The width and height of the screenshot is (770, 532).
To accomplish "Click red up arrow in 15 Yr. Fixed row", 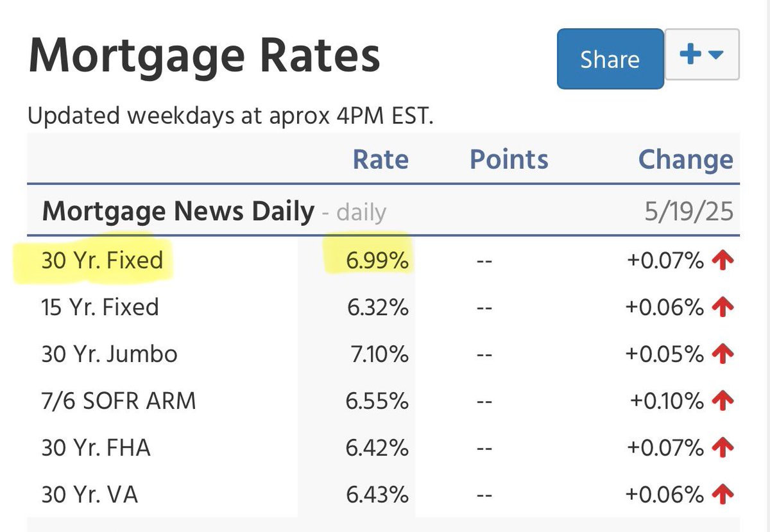I will click(x=723, y=307).
